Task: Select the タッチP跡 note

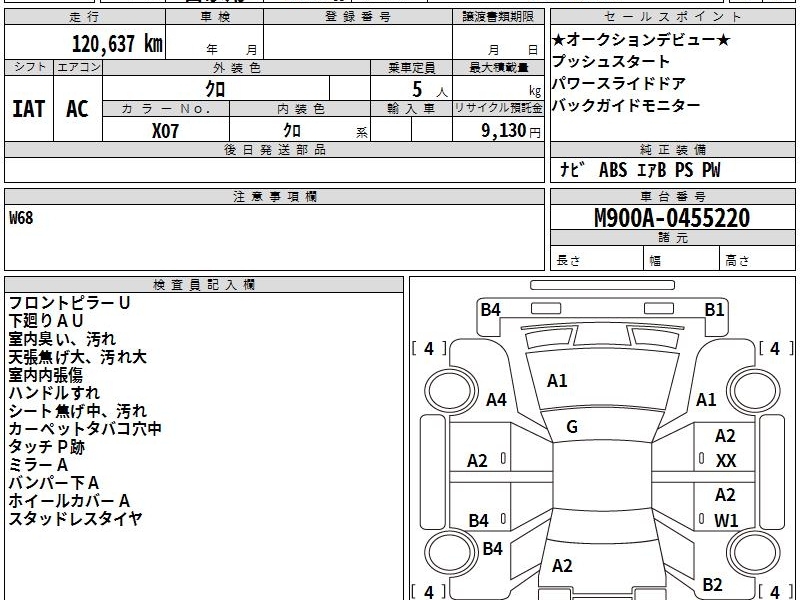Action: coord(46,447)
